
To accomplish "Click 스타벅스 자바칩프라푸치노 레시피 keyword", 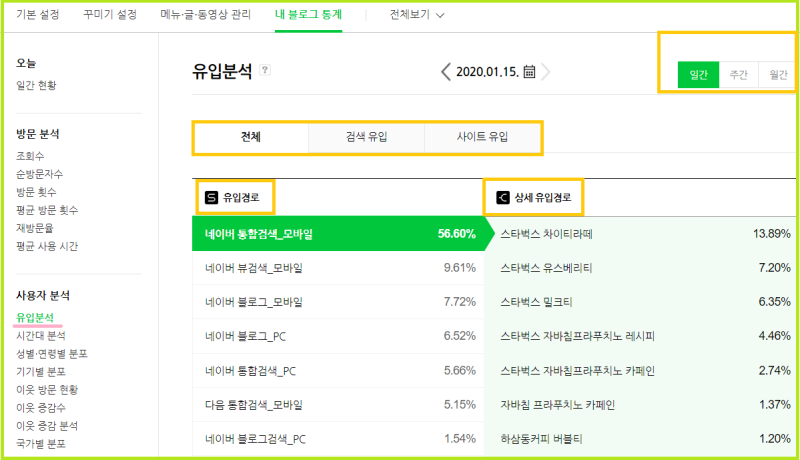I will click(578, 336).
